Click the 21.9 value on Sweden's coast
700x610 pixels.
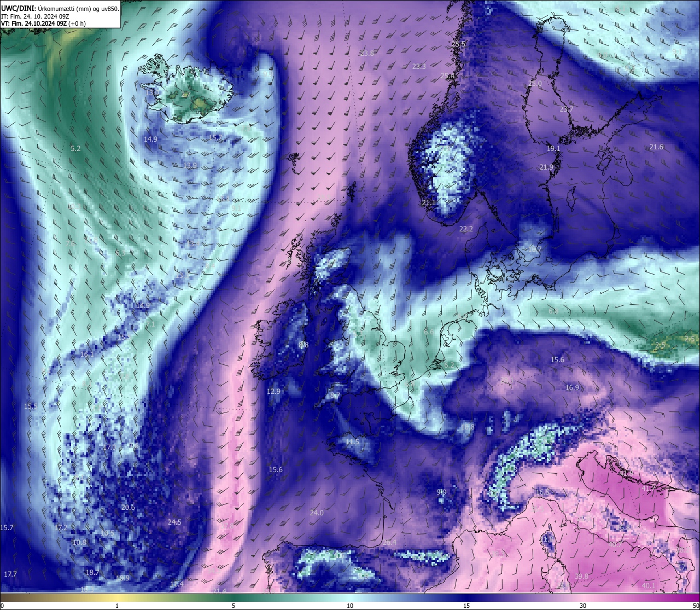pos(546,167)
